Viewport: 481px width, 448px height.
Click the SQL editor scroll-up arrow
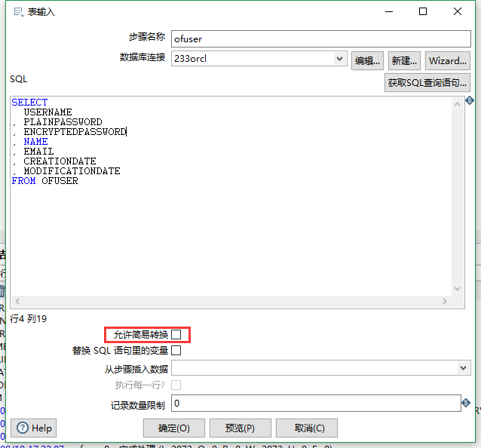tap(457, 104)
